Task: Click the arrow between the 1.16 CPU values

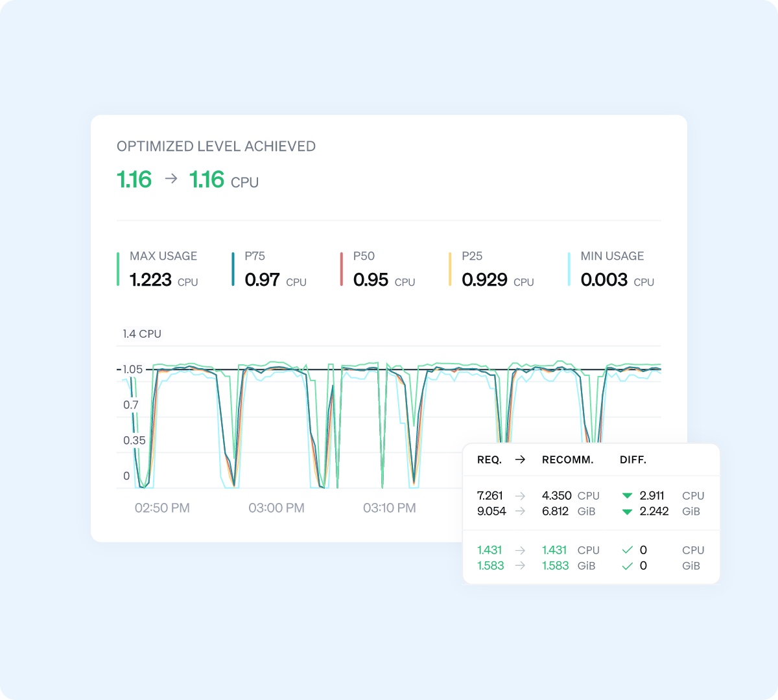Action: [171, 179]
